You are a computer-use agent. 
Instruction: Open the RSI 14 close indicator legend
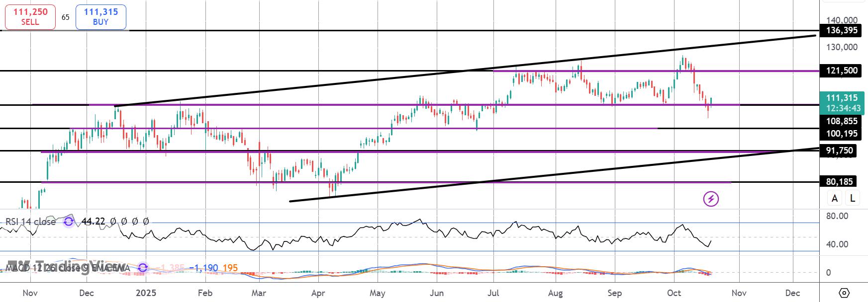(x=30, y=222)
